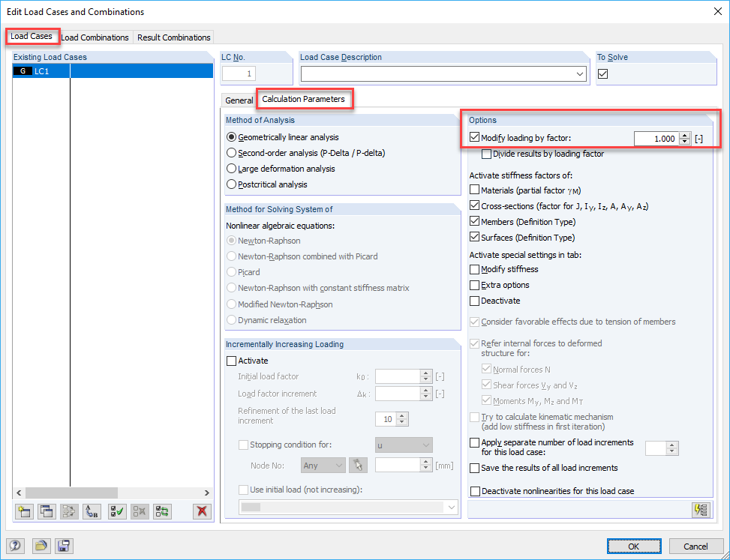The height and width of the screenshot is (560, 730).
Task: Increase load factor increment spinner
Action: pos(425,391)
